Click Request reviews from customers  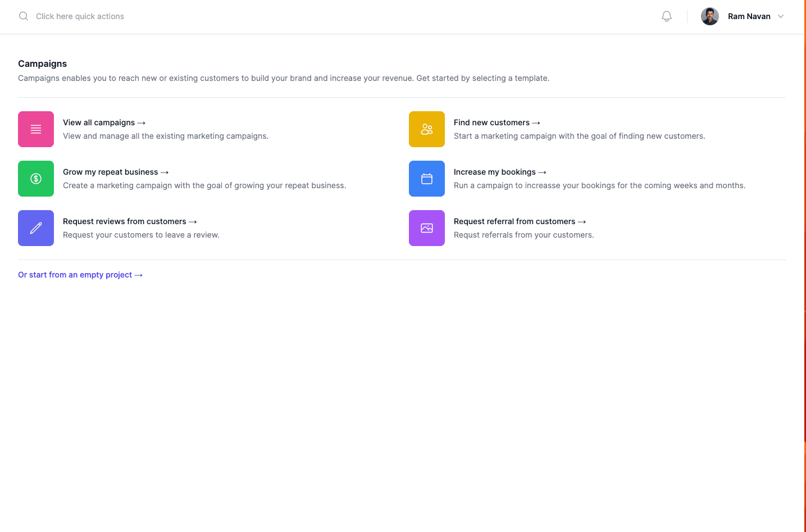point(124,221)
